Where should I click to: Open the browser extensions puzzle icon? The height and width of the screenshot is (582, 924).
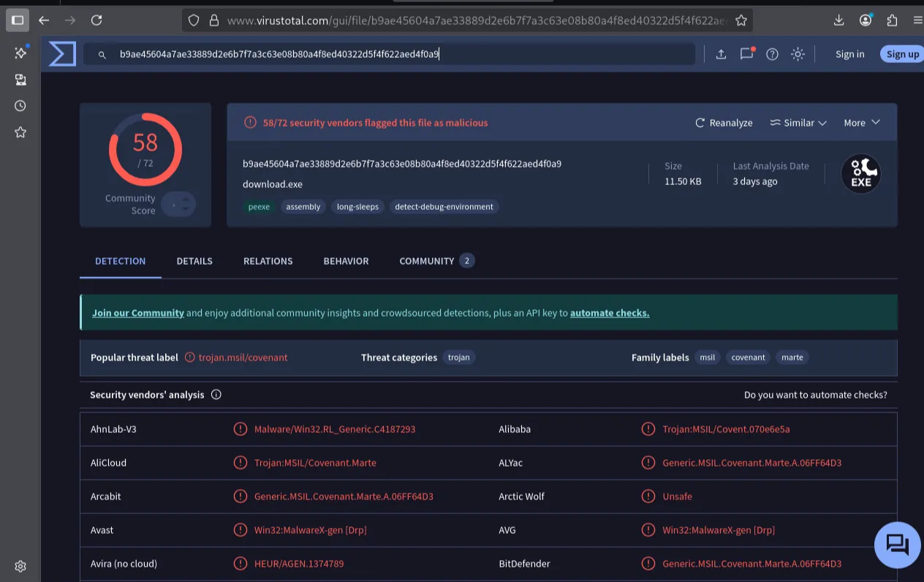point(892,20)
